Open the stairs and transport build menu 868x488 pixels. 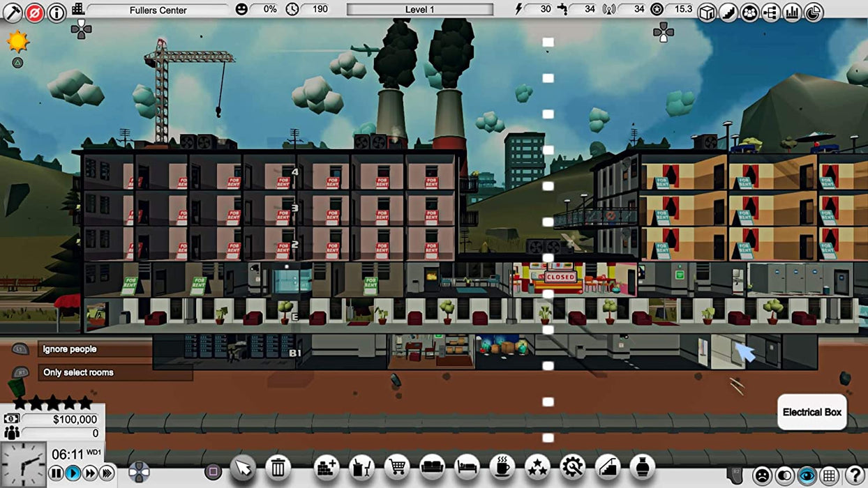click(607, 467)
